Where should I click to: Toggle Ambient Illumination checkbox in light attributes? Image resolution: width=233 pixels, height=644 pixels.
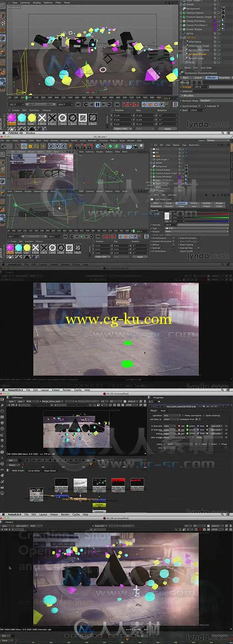(174, 241)
